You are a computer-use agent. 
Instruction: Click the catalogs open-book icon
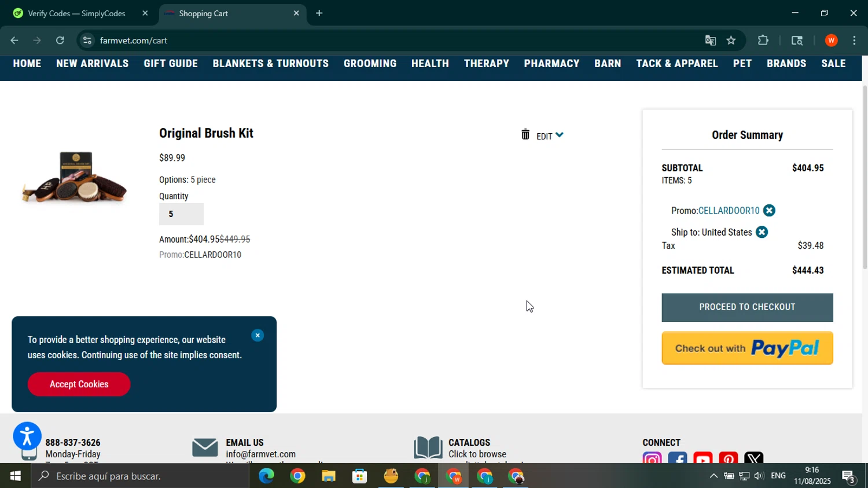[x=428, y=447]
